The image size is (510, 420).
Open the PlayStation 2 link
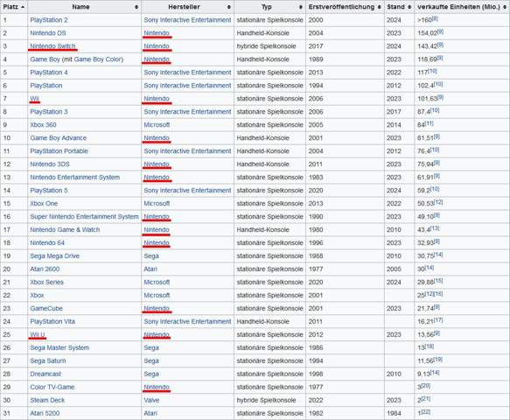49,20
